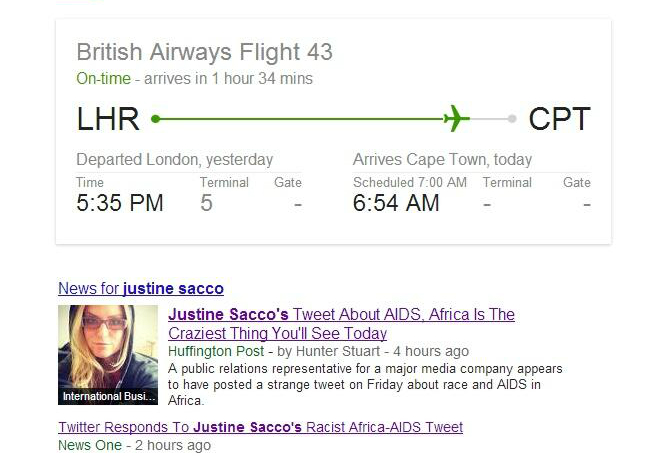Click the departure Terminal 5 value
This screenshot has height=468, width=661.
206,203
